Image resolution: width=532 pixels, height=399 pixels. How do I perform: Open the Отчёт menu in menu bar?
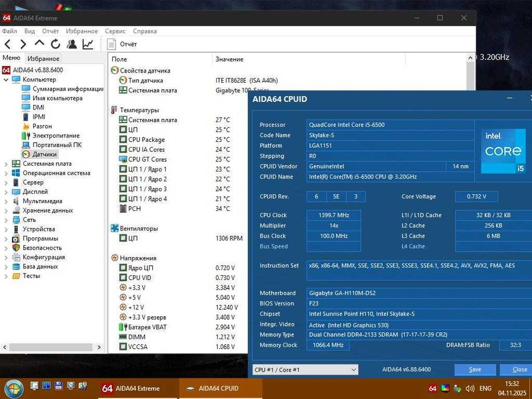pyautogui.click(x=50, y=31)
